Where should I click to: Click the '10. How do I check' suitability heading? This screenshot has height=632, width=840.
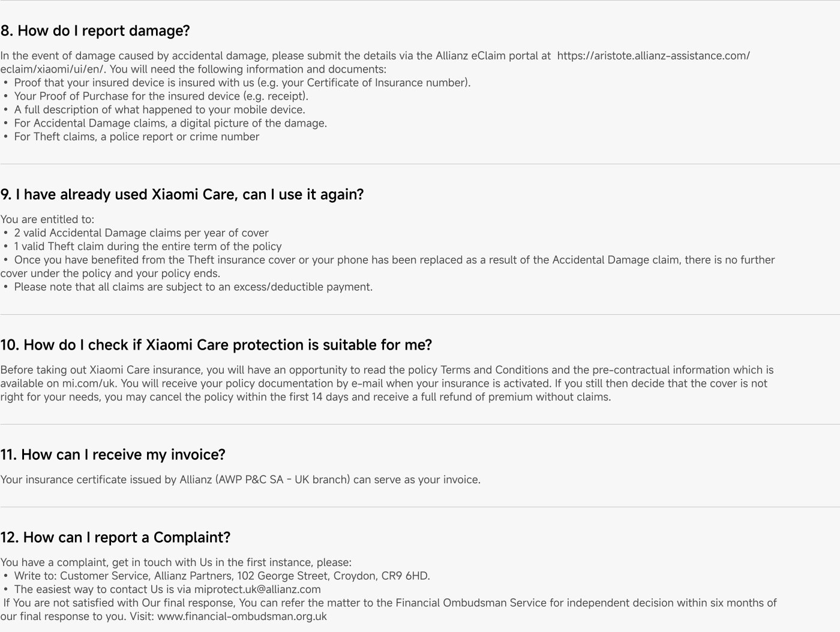point(216,345)
